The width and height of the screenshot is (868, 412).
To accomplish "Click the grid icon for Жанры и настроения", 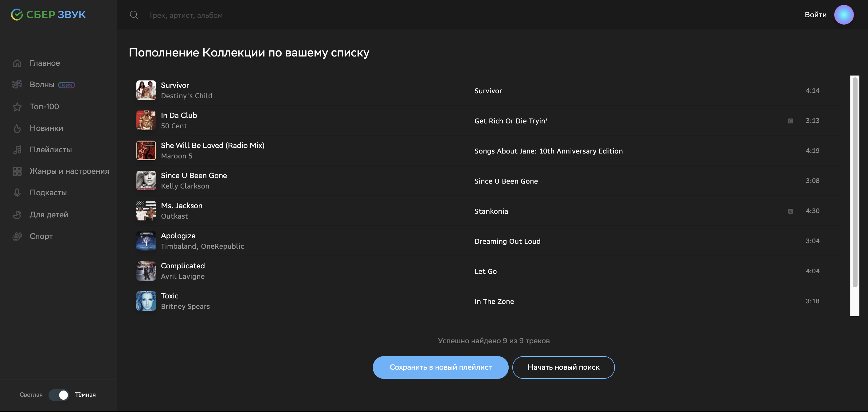I will click(17, 171).
